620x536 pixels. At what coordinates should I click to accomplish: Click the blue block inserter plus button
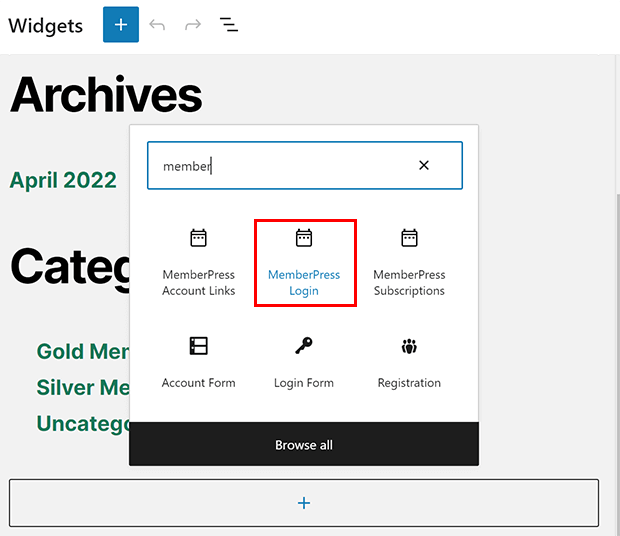121,25
